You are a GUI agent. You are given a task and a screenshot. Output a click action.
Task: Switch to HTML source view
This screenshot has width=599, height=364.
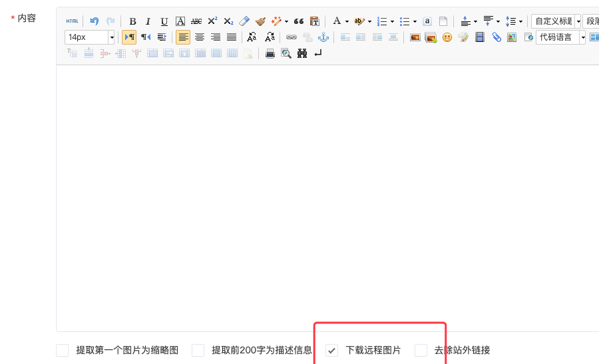click(x=72, y=21)
